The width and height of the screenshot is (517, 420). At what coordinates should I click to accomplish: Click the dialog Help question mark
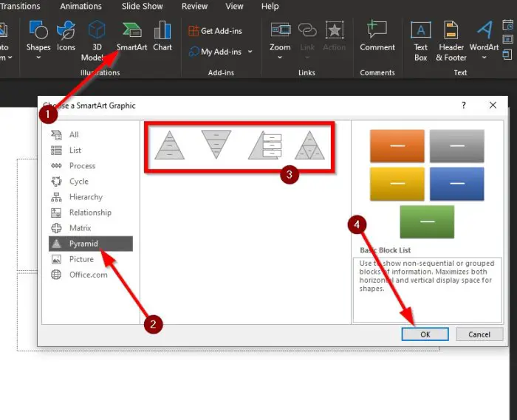(464, 105)
